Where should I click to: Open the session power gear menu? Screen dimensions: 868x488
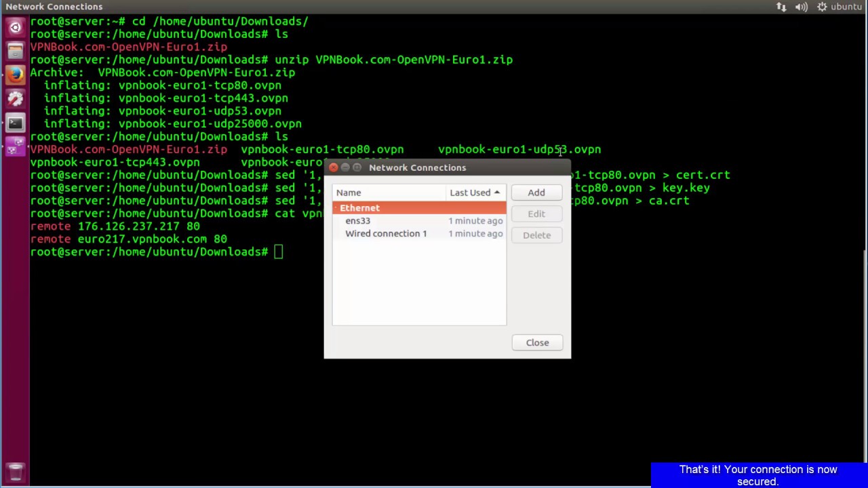pos(822,7)
